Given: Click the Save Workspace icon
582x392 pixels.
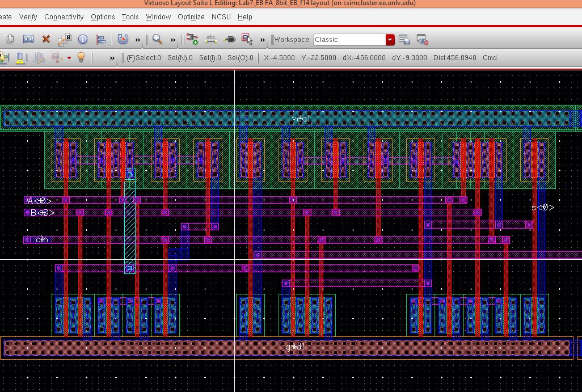Looking at the screenshot, I should [404, 39].
